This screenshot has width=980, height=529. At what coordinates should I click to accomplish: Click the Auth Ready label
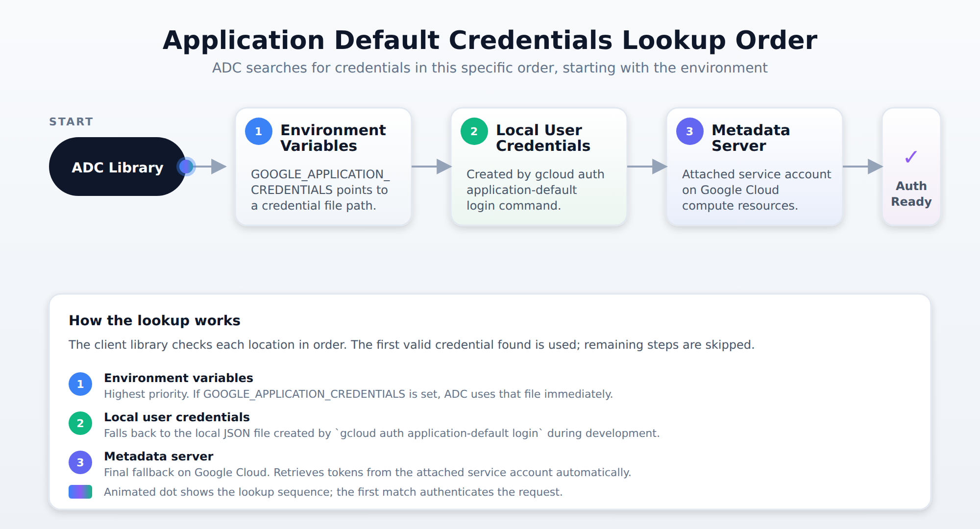click(x=911, y=193)
